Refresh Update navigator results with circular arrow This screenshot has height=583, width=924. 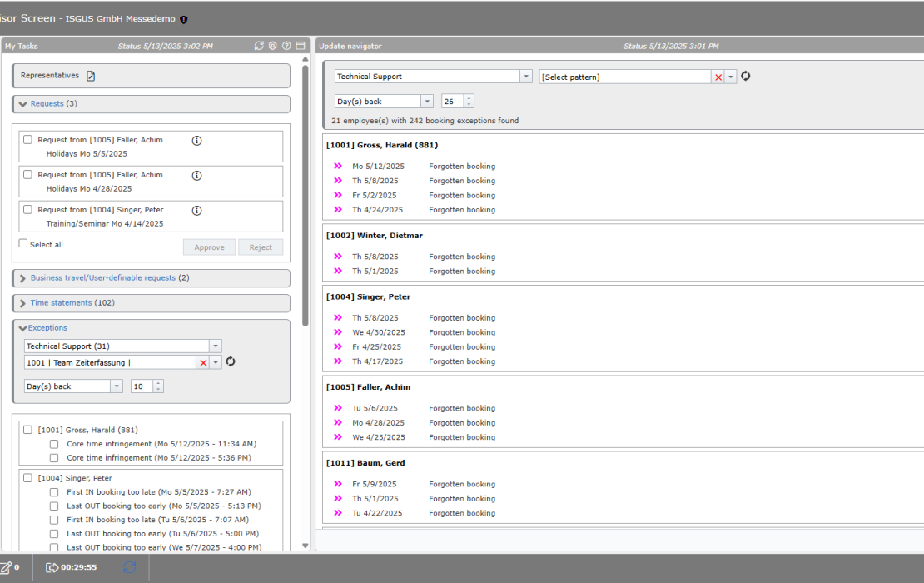coord(746,76)
